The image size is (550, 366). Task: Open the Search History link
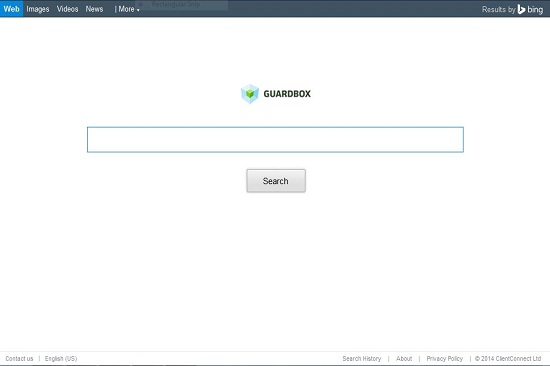(x=362, y=359)
